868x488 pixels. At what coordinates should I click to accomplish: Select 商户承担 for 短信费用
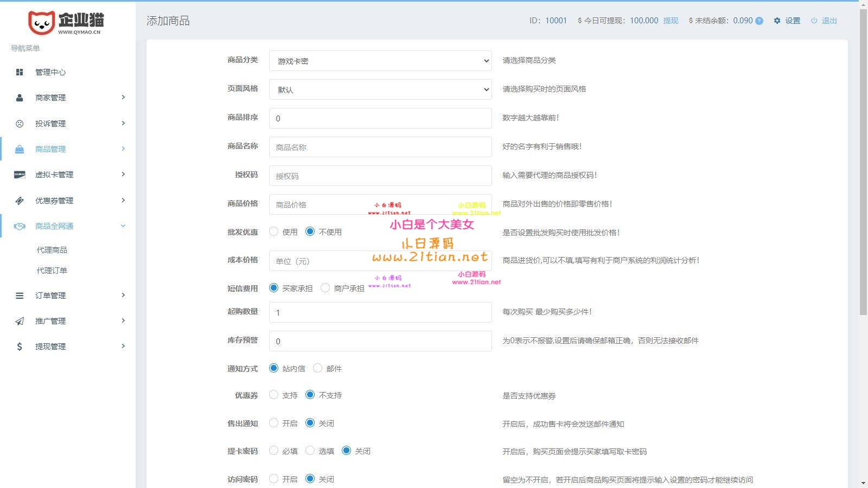click(x=325, y=288)
